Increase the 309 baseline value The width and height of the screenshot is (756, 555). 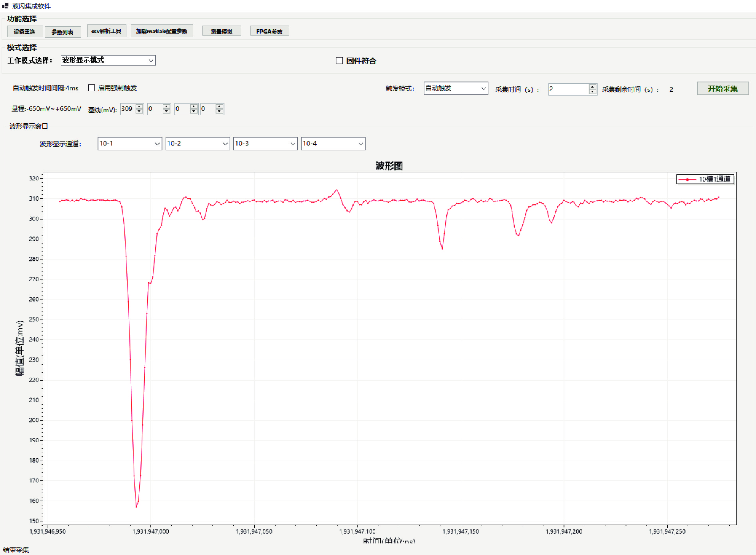[139, 106]
